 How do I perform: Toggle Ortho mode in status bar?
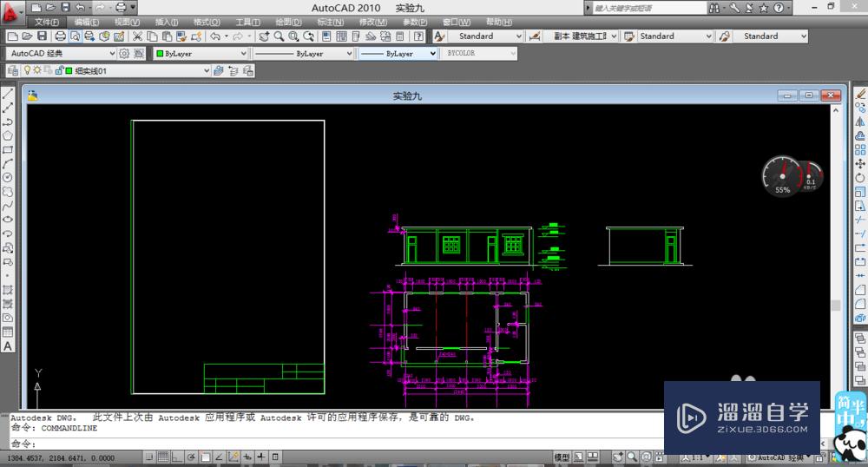point(176,457)
